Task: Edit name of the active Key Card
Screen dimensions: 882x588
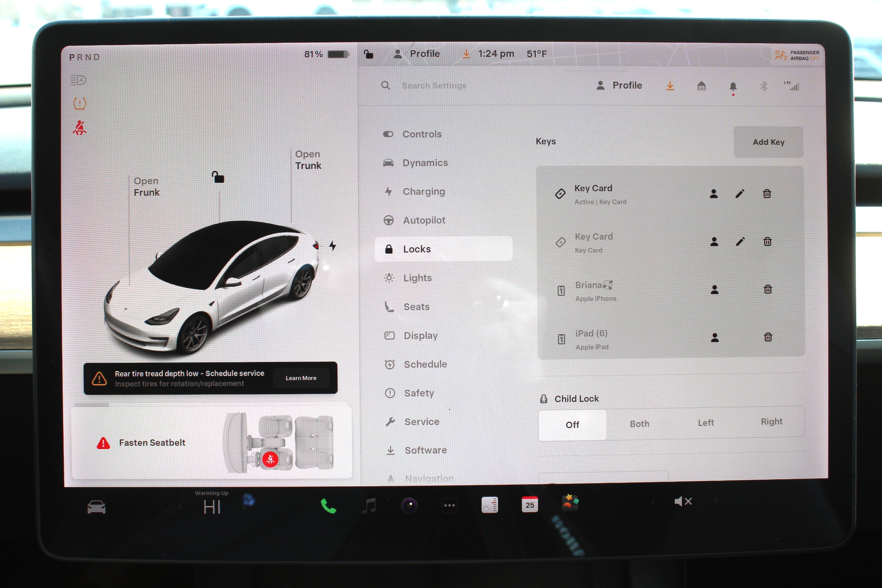Action: pyautogui.click(x=739, y=194)
